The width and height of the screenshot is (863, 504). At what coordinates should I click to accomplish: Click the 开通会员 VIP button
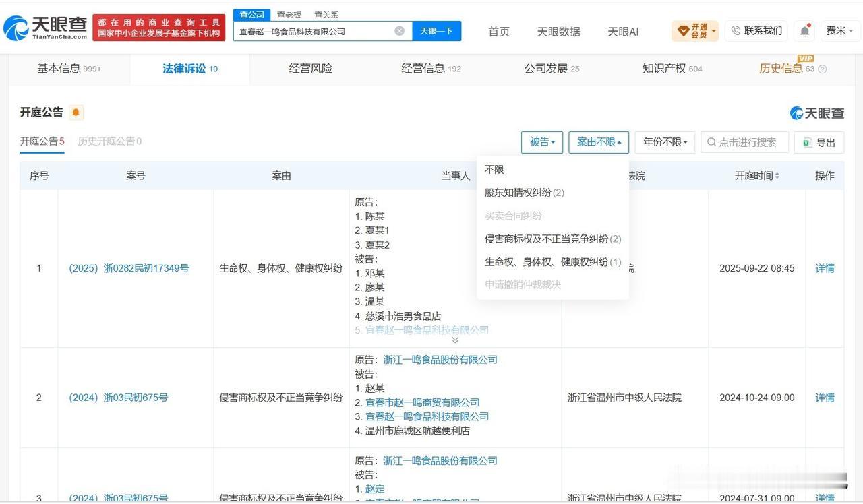pos(695,31)
